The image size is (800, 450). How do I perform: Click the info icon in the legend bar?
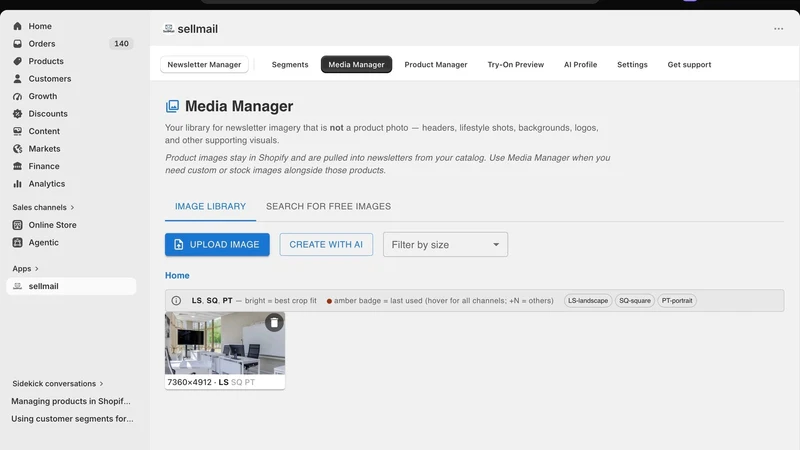(x=176, y=301)
